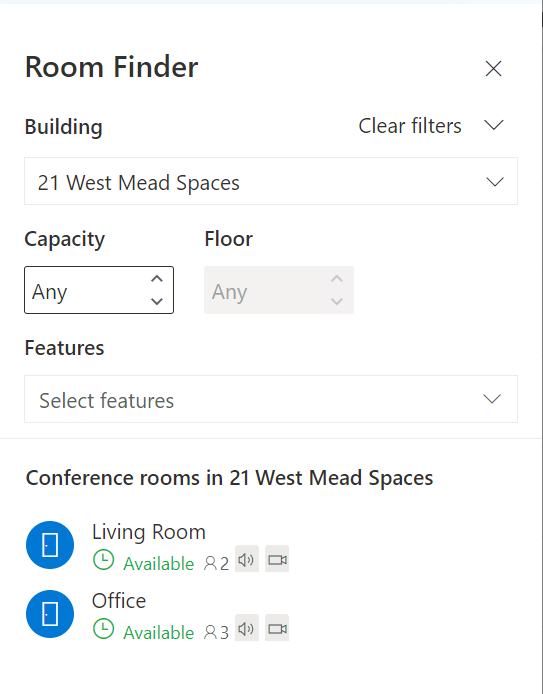Close the Room Finder panel
The height and width of the screenshot is (694, 543).
coord(493,69)
